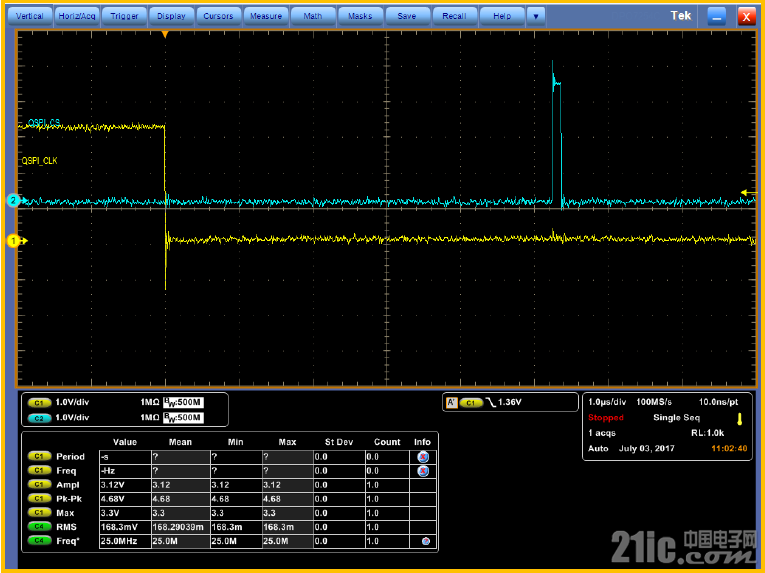Click the 10.0ns/pt resolution readout
Screen dimensions: 765x573
(x=718, y=402)
